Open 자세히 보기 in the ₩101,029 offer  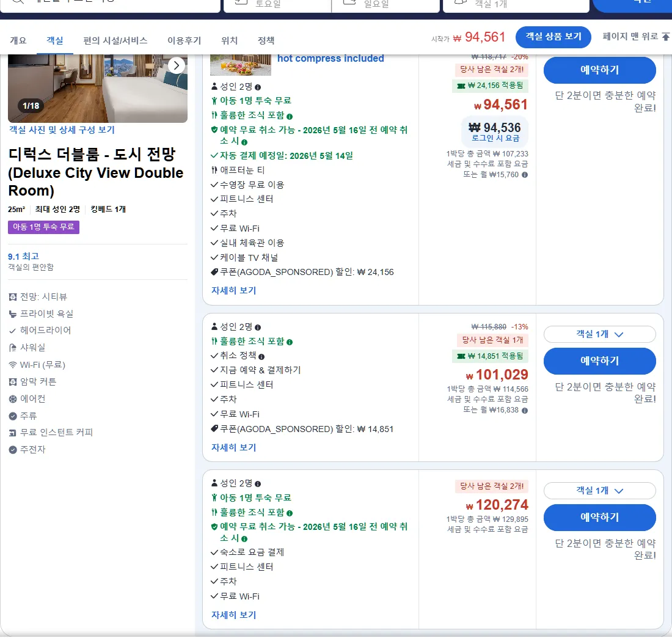coord(233,447)
